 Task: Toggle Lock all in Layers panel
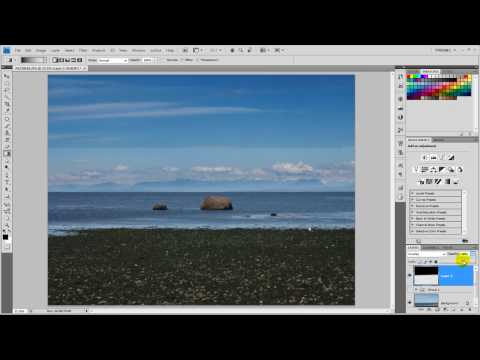click(436, 262)
